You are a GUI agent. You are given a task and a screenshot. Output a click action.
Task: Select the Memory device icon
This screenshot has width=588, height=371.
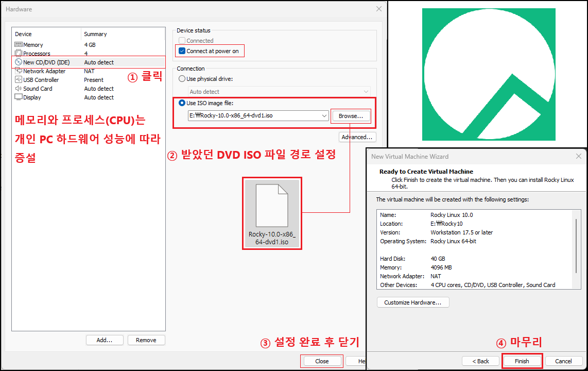(19, 45)
